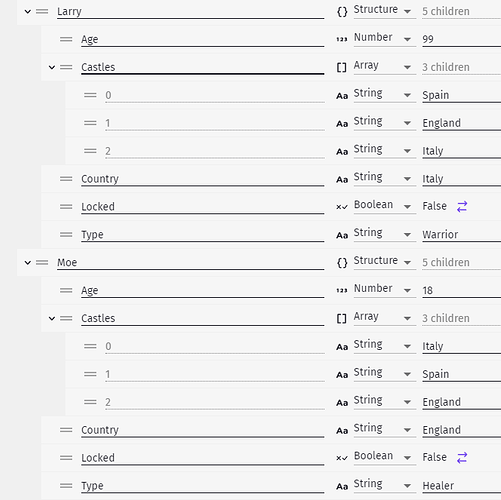
Task: Click the Array brackets icon for Larry's Castles
Action: (342, 68)
